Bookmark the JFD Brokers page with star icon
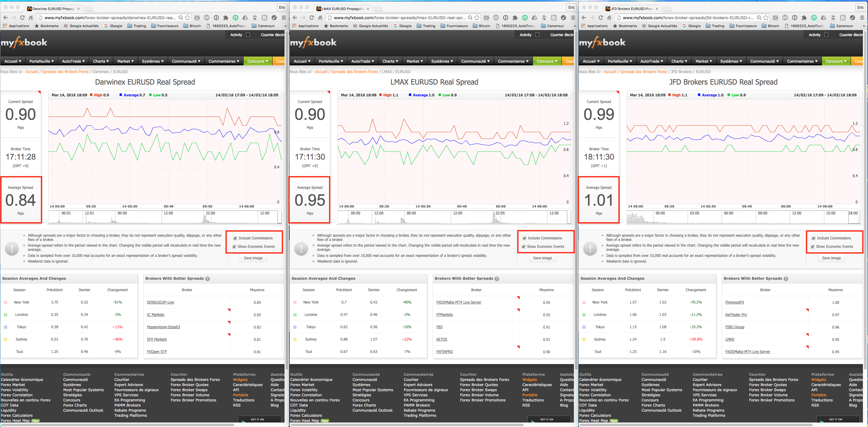This screenshot has width=868, height=427. (766, 17)
